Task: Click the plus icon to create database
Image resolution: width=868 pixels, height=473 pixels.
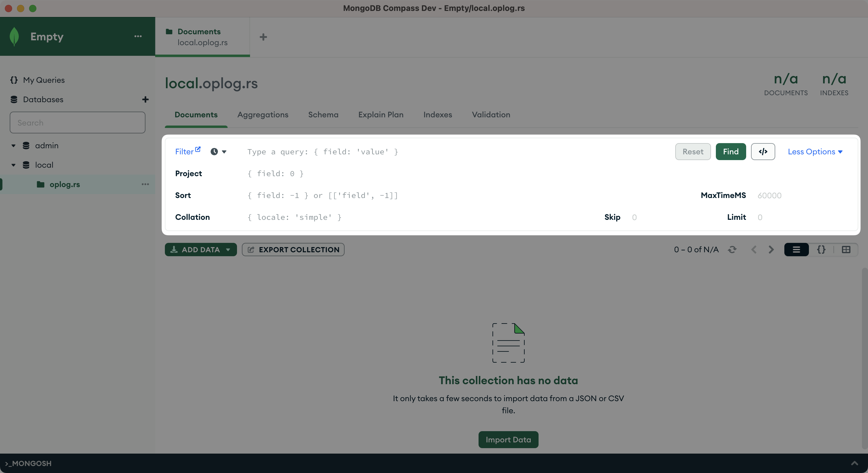Action: [145, 99]
